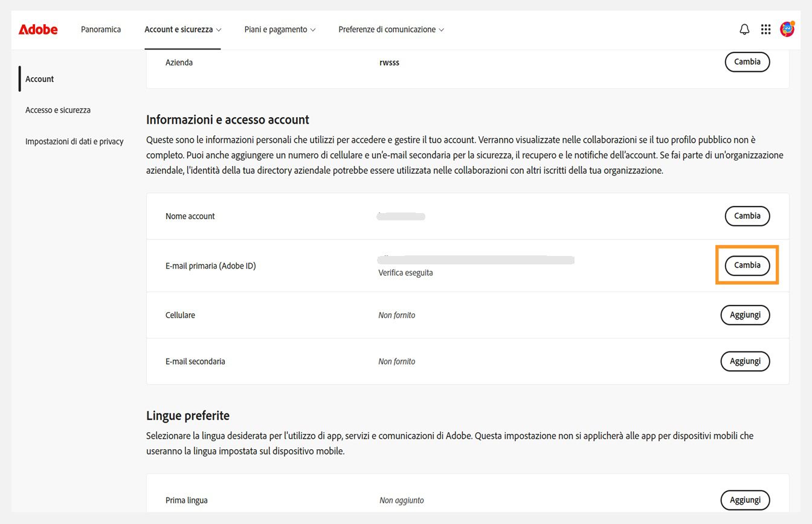Add a secondary email with Aggiungi

tap(745, 361)
